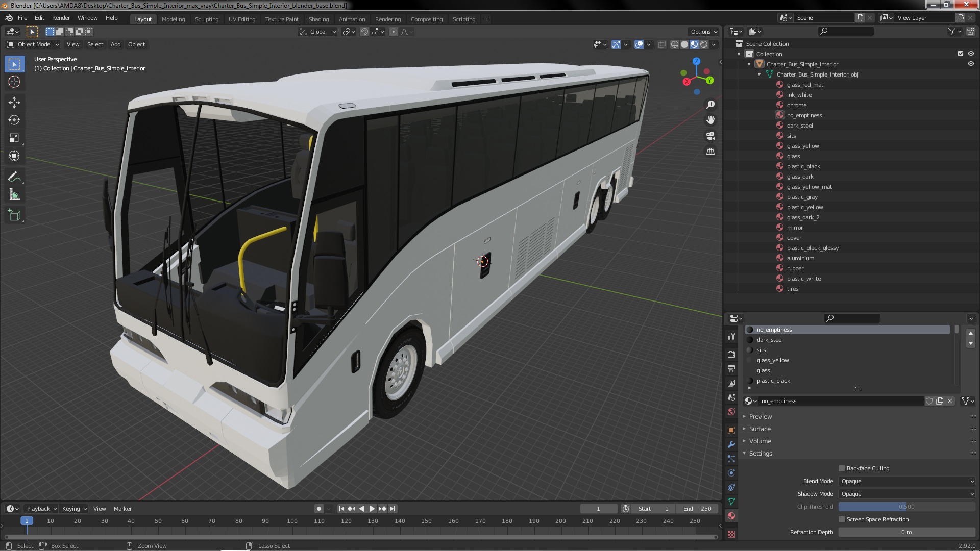Click the Refraction Depth slider field
The width and height of the screenshot is (980, 551).
pyautogui.click(x=906, y=532)
